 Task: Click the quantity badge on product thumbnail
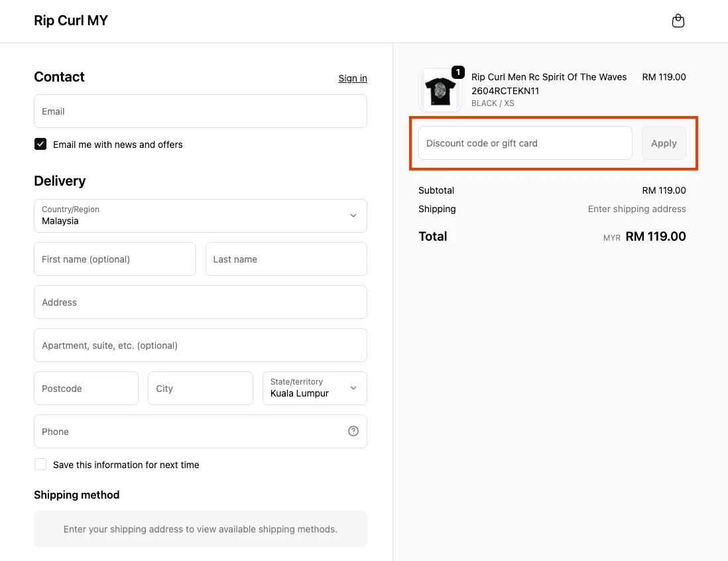coord(457,72)
